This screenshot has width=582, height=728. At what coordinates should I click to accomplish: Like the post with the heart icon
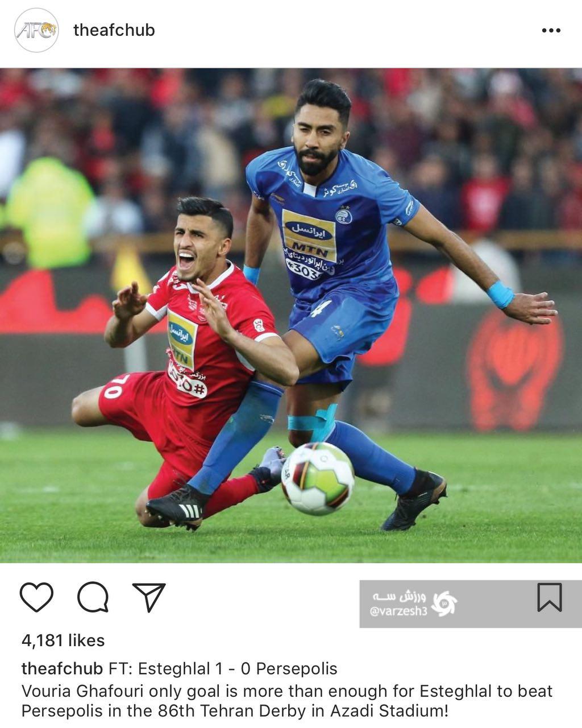coord(36,597)
